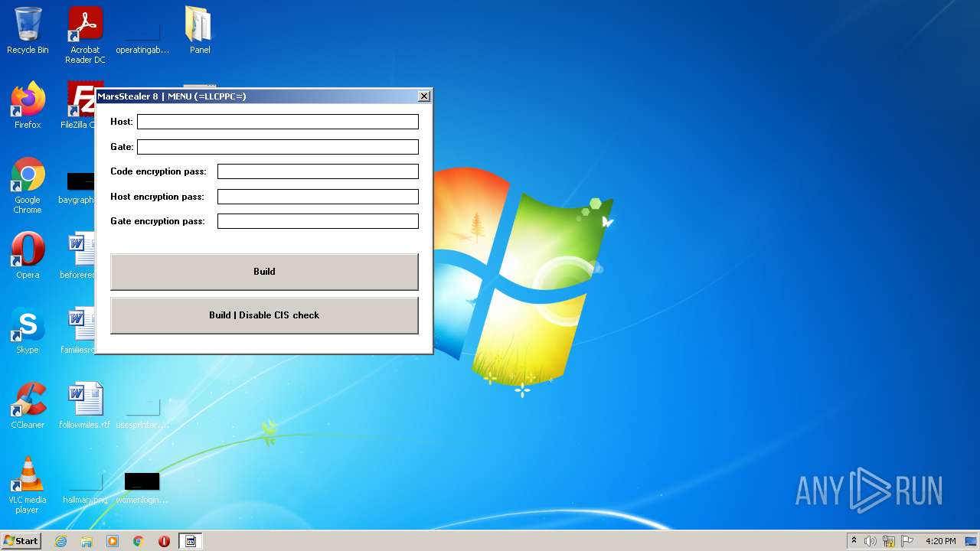Show hidden system tray icons

tap(854, 541)
